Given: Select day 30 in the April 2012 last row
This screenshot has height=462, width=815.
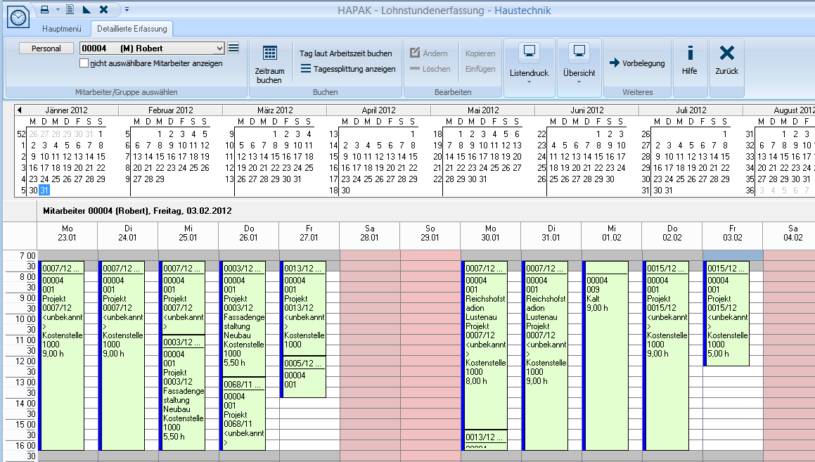Looking at the screenshot, I should [x=345, y=191].
